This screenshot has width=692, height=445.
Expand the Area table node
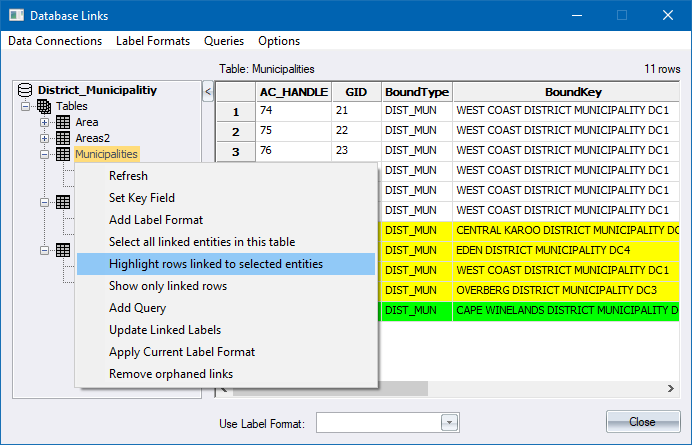click(x=44, y=122)
